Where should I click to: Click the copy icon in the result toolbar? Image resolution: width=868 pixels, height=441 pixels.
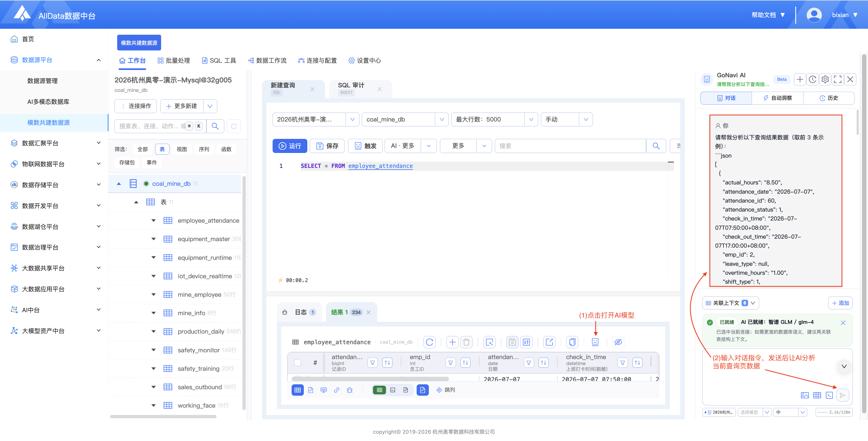(572, 342)
